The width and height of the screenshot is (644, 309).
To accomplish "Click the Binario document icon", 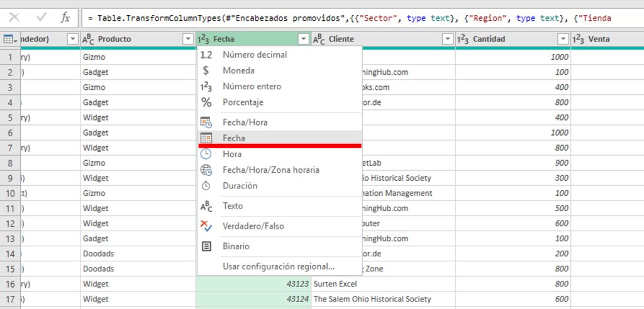I will pos(206,246).
